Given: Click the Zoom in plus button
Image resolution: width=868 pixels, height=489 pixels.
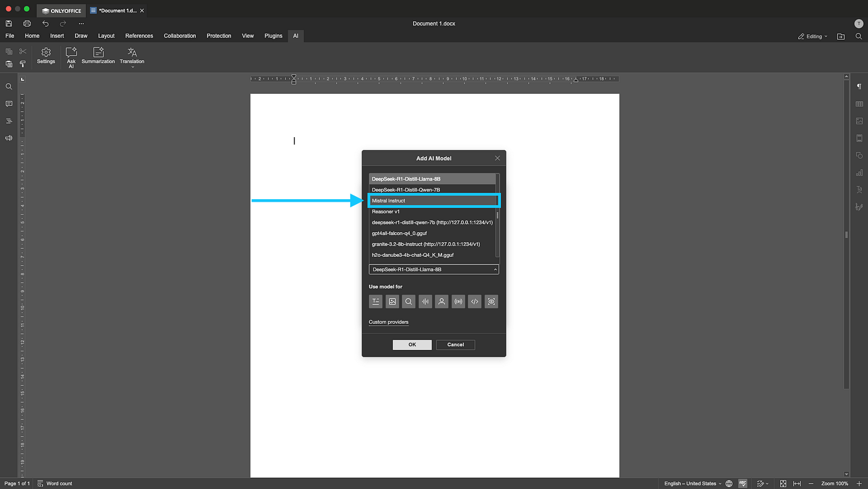Looking at the screenshot, I should pyautogui.click(x=859, y=483).
